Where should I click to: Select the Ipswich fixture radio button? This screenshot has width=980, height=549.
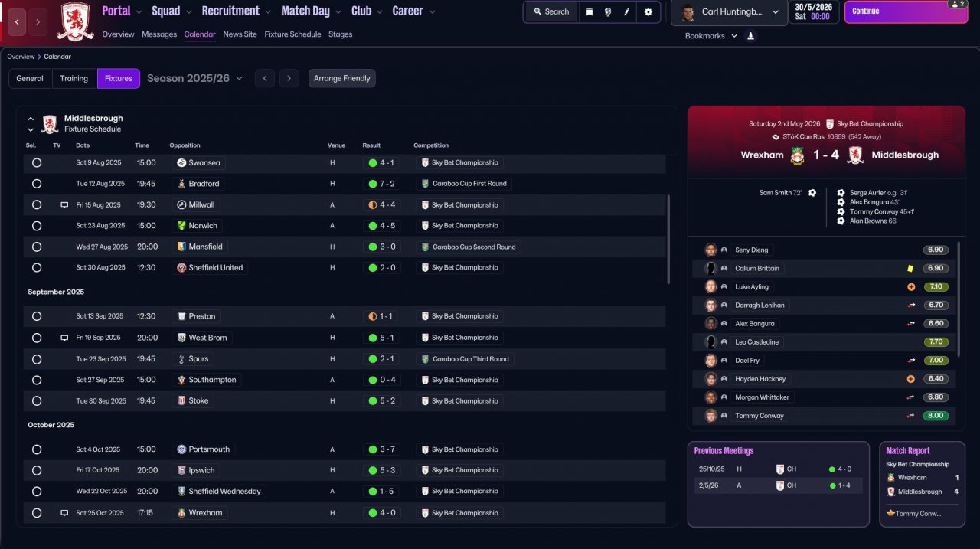click(x=37, y=470)
